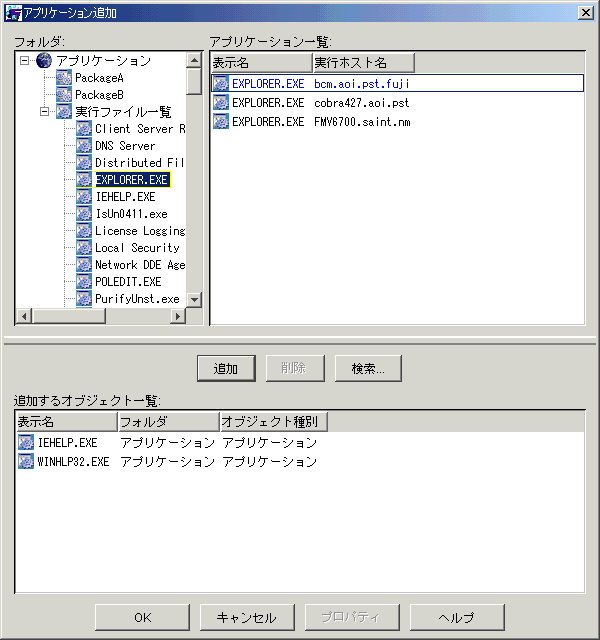Select IEHELP.EXE name in objects list

[67, 442]
